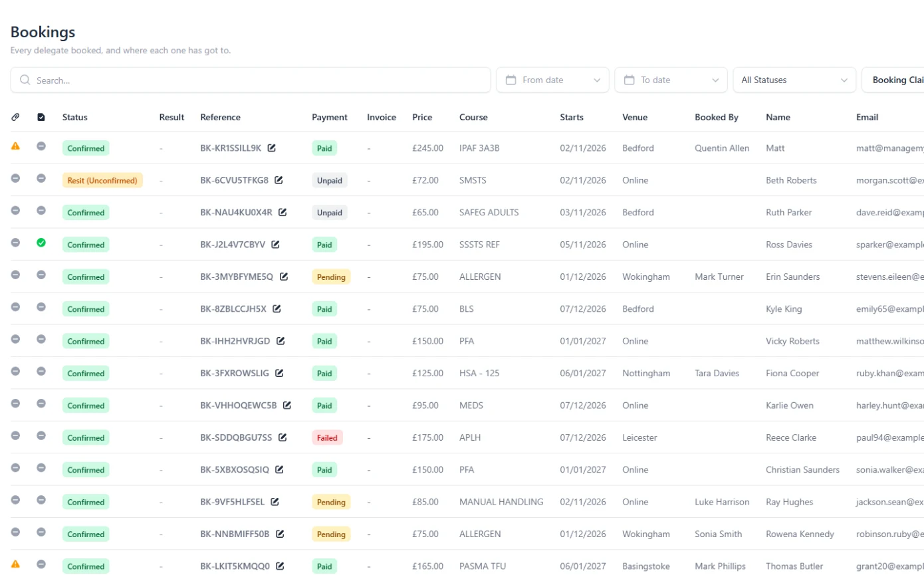
Task: Edit booking BK-9VF5HLFSEL via its pencil icon
Action: [275, 502]
